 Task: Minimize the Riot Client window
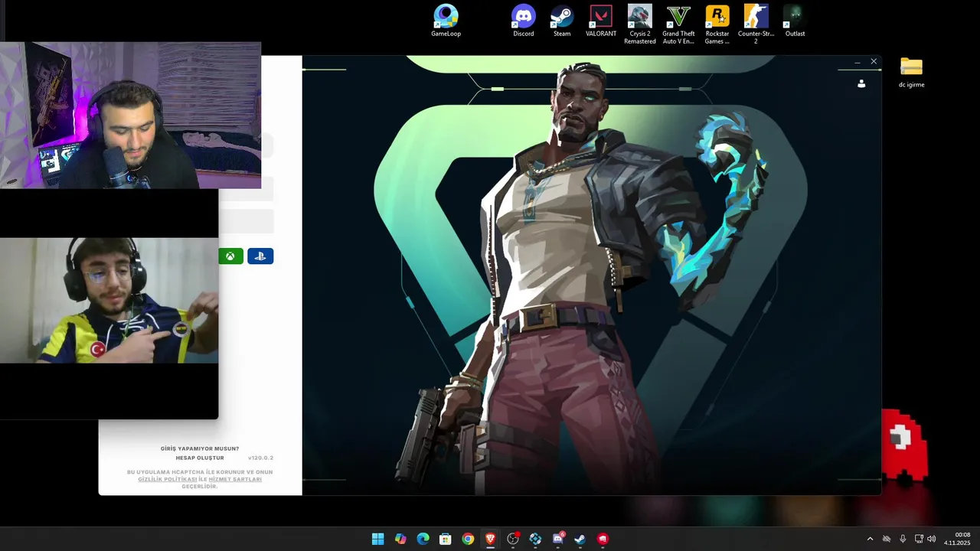point(857,62)
